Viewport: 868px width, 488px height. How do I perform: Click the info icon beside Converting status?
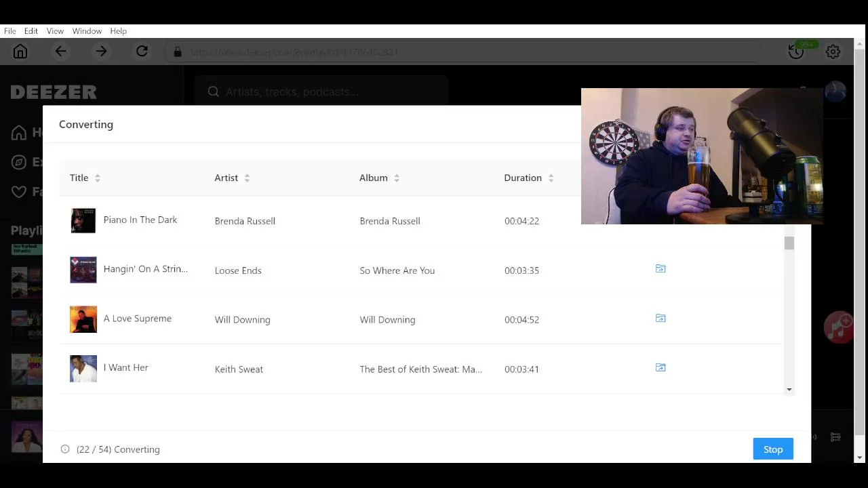point(65,449)
